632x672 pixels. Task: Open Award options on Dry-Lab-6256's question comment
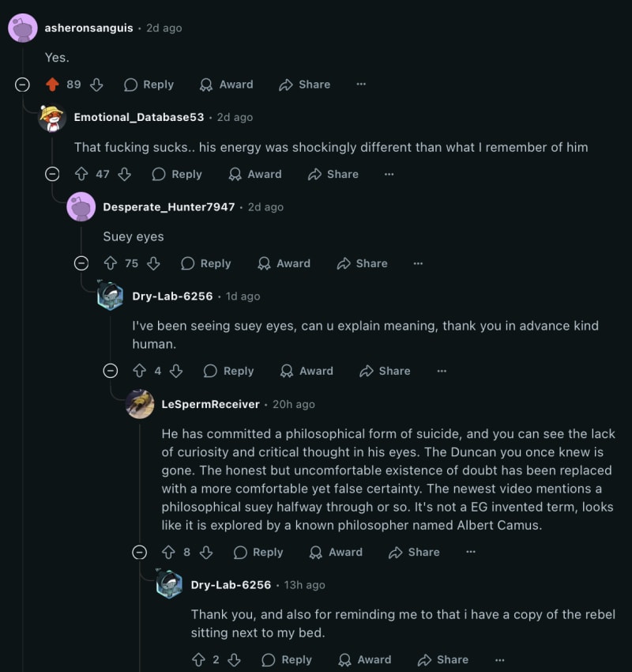pyautogui.click(x=307, y=371)
